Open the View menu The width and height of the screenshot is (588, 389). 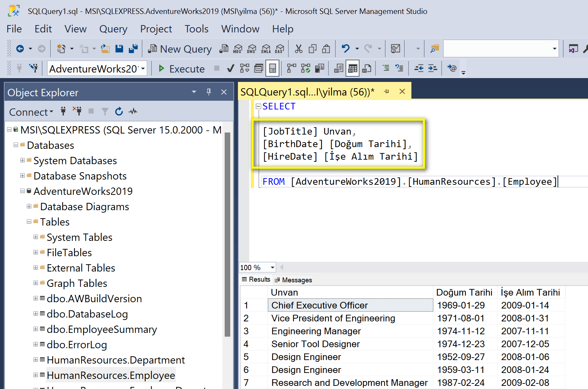tap(76, 29)
